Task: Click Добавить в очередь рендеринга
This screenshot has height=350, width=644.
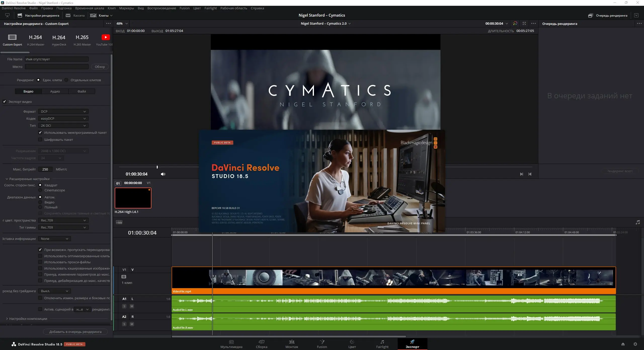Action: (76, 332)
